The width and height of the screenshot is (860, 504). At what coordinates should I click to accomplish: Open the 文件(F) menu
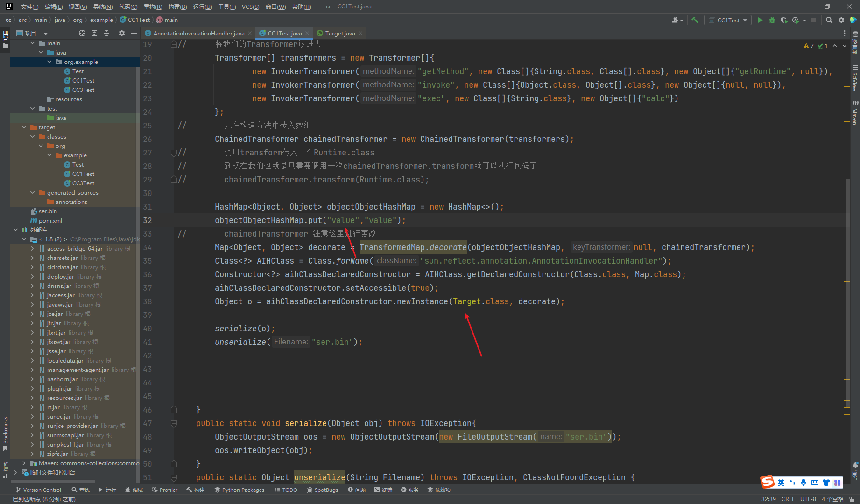point(29,7)
